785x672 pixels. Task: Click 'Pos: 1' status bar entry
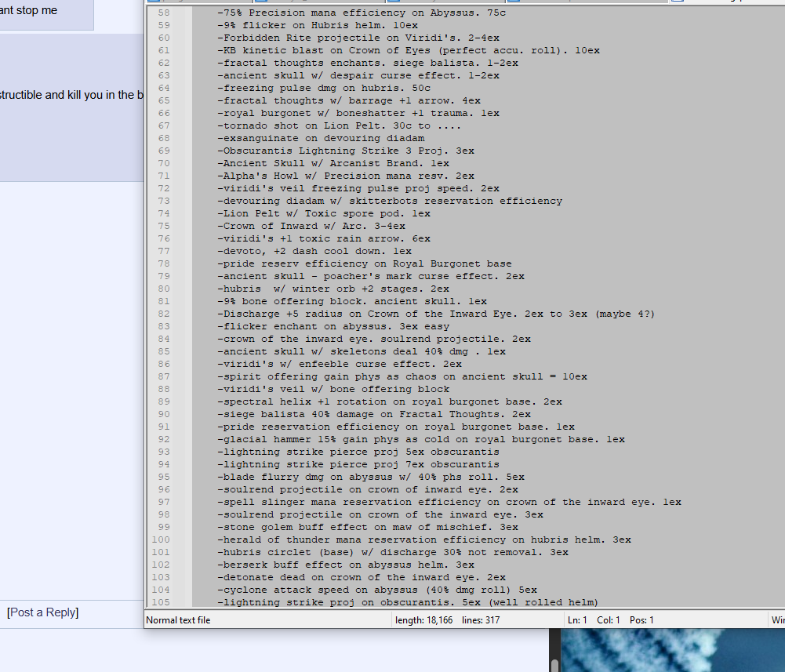[x=641, y=620]
